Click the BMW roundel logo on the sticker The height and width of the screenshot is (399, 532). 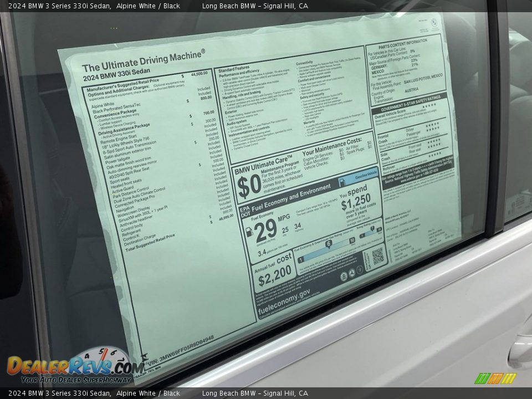(x=433, y=22)
